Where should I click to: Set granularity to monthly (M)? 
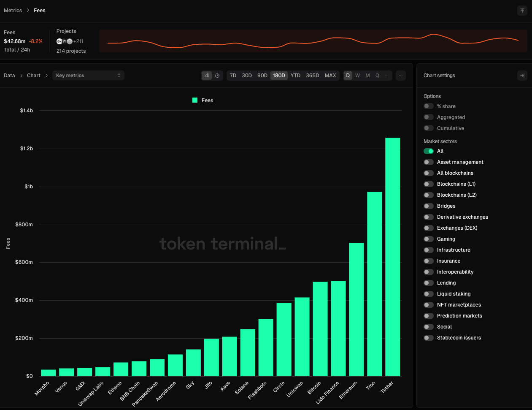367,76
